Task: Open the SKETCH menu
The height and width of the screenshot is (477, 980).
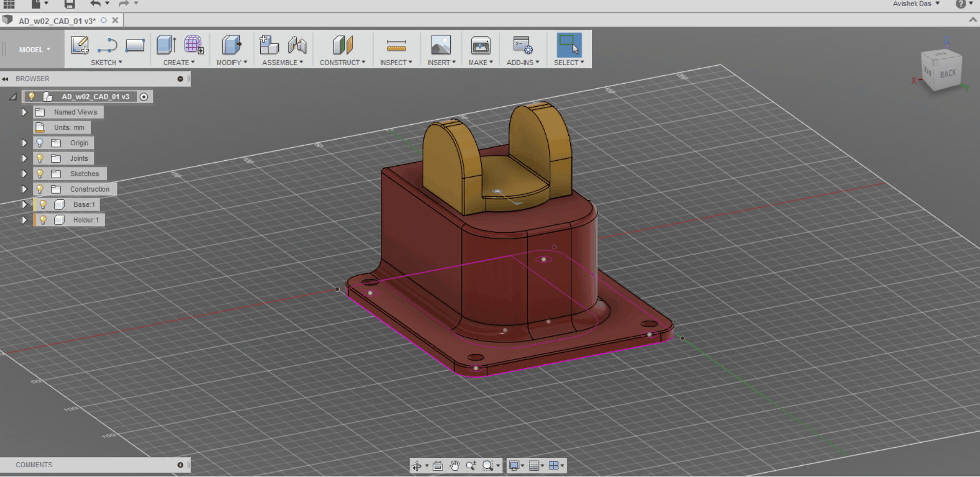Action: 106,63
